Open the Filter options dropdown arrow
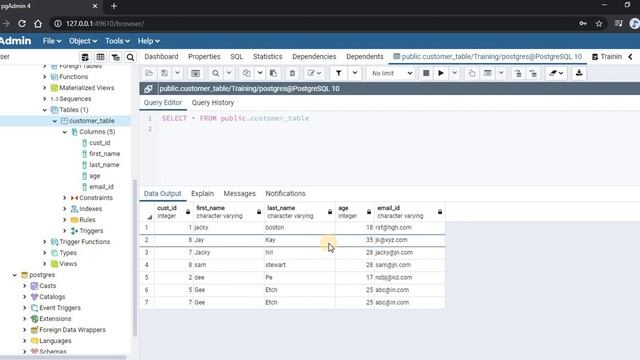This screenshot has height=360, width=640. tap(355, 73)
